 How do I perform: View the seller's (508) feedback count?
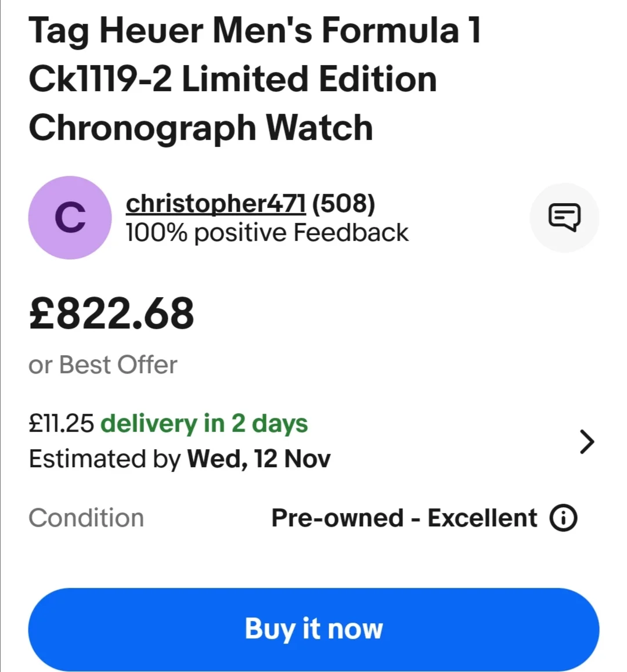[344, 203]
